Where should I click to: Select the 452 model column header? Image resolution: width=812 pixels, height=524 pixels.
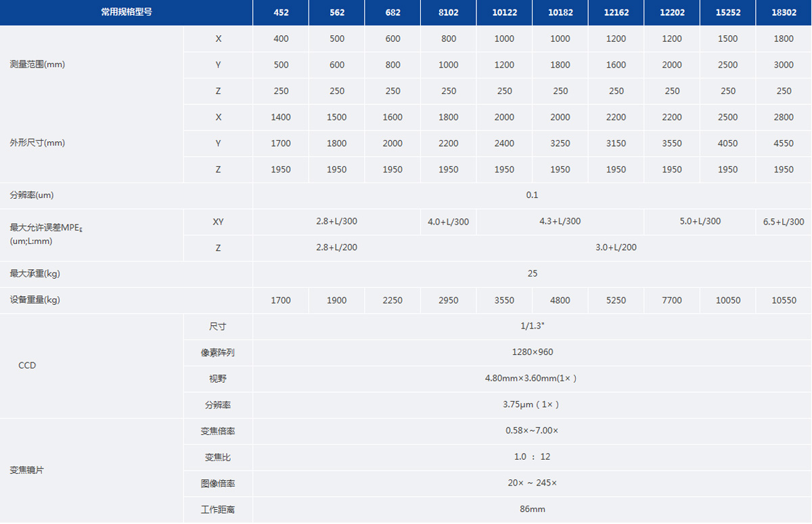281,12
